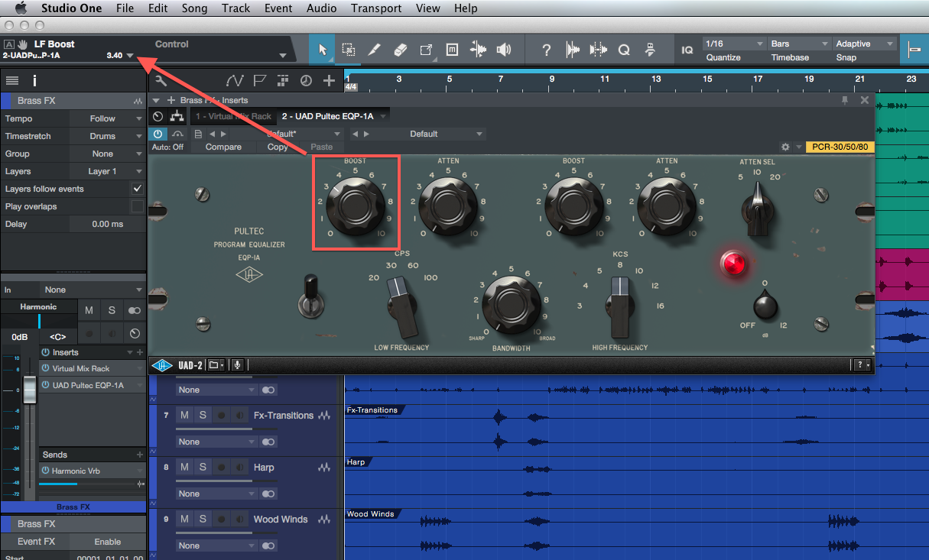Click the question mark help icon
This screenshot has height=560, width=929.
pos(546,50)
